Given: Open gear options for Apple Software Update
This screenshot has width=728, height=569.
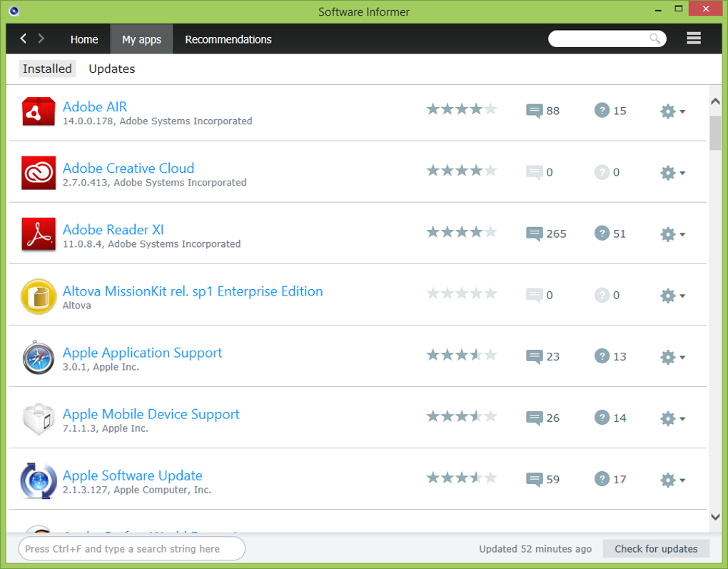Looking at the screenshot, I should pos(673,480).
